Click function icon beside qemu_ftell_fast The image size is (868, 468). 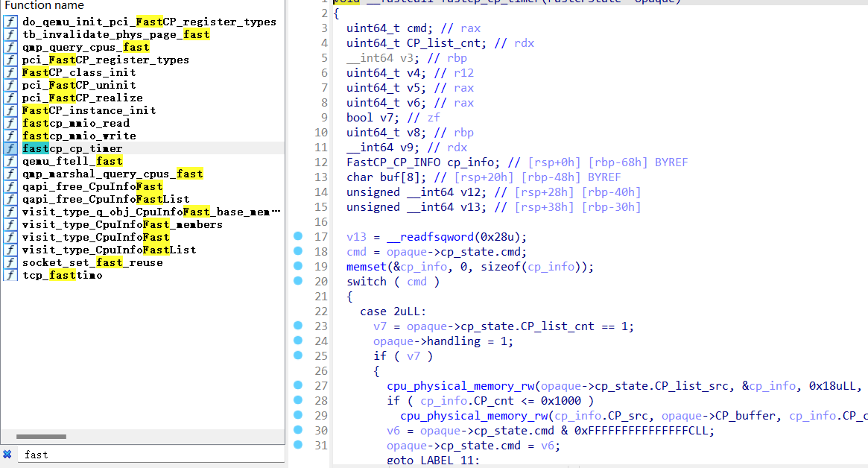click(x=10, y=161)
